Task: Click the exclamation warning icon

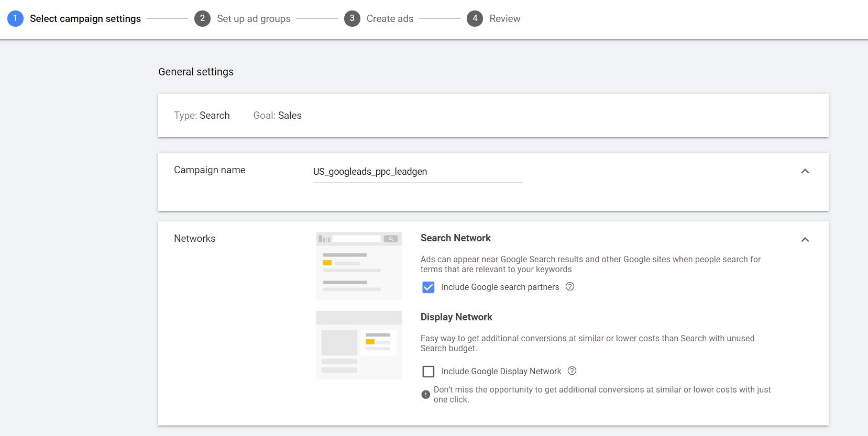Action: (x=426, y=395)
